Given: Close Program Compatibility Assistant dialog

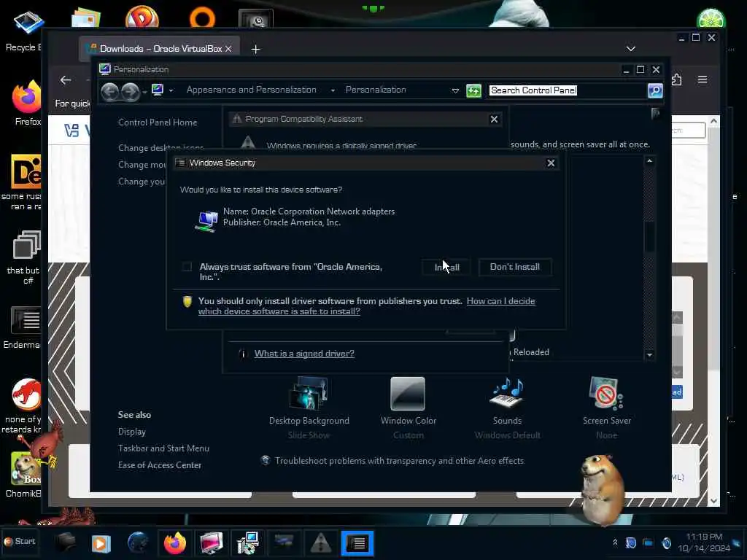Looking at the screenshot, I should 494,119.
